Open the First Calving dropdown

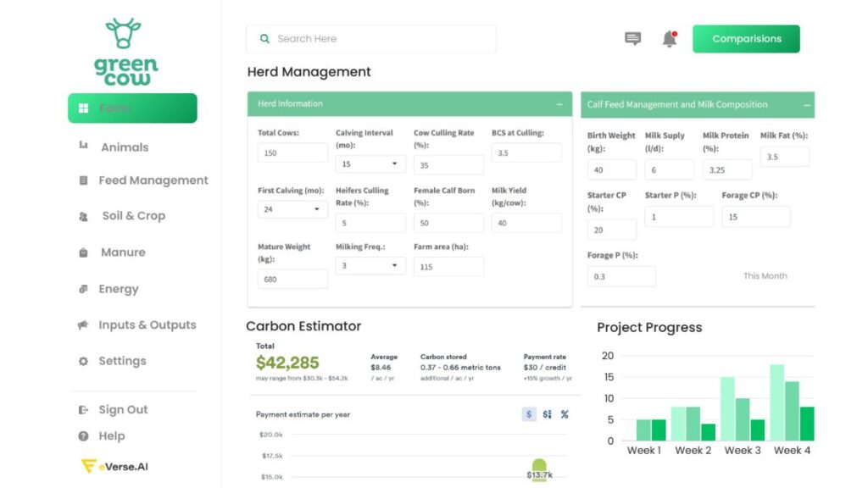[x=292, y=209]
